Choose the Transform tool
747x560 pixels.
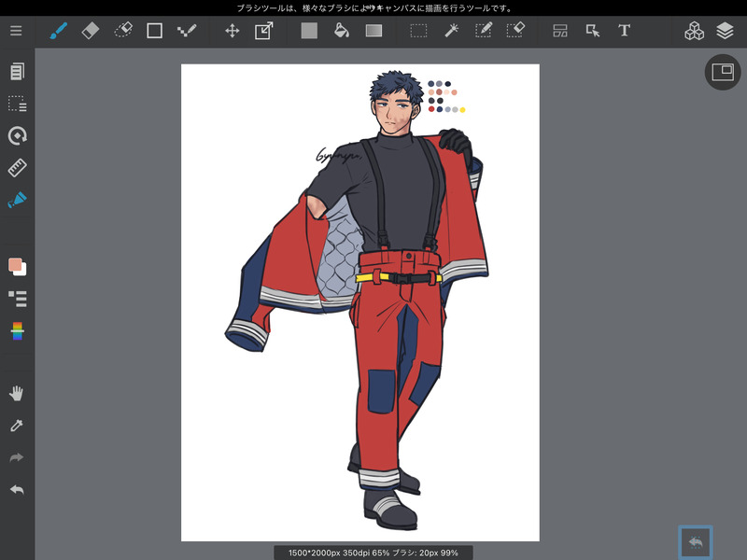[263, 31]
